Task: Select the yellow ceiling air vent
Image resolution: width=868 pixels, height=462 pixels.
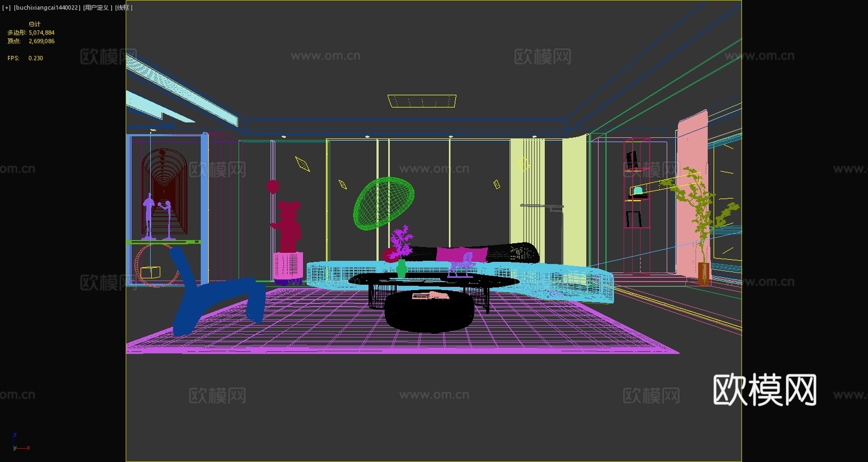Action: point(422,101)
